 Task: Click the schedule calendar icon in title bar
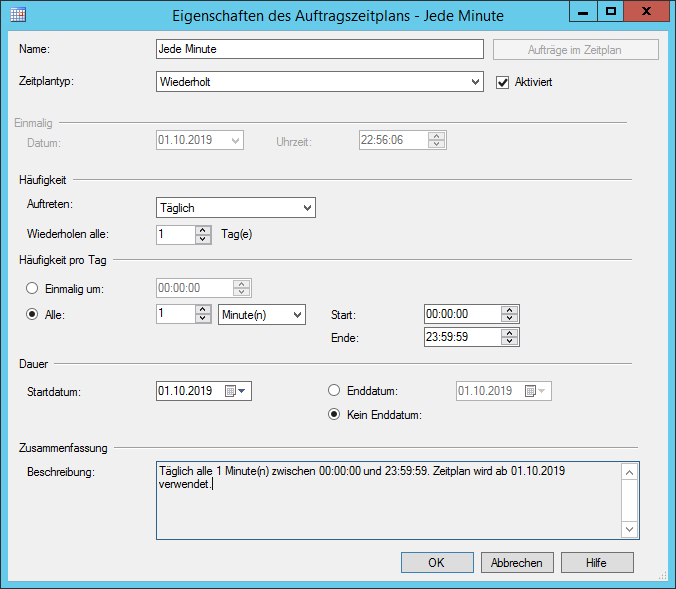point(18,15)
